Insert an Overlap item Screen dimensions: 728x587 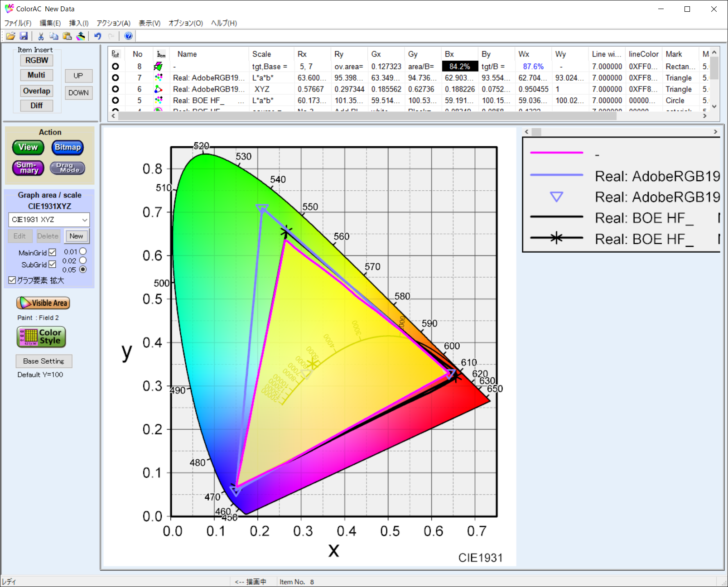pos(37,91)
